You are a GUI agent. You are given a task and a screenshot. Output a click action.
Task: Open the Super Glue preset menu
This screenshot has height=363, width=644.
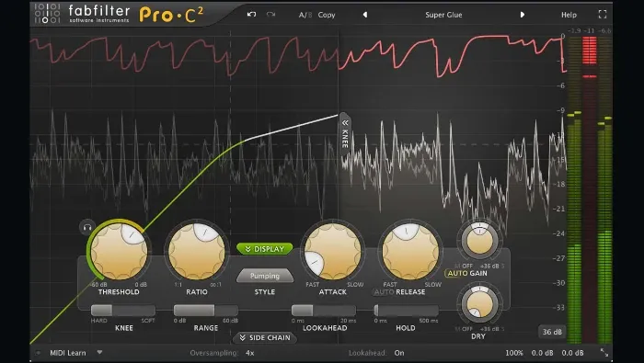443,15
